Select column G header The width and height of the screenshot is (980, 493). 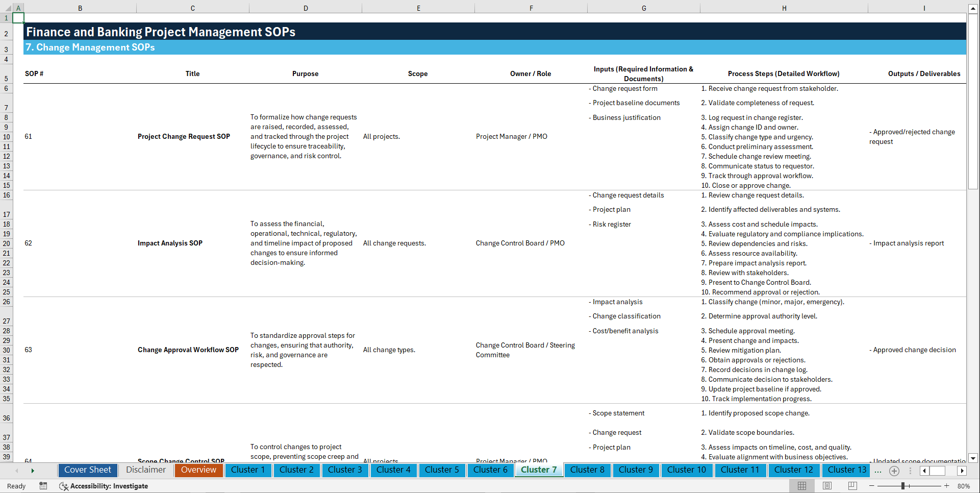644,8
